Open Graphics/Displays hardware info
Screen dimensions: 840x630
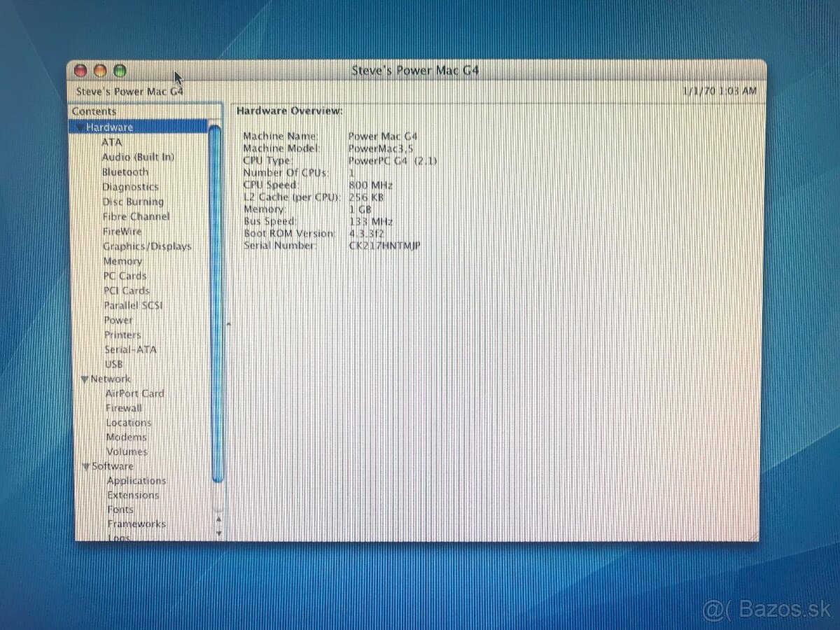147,246
